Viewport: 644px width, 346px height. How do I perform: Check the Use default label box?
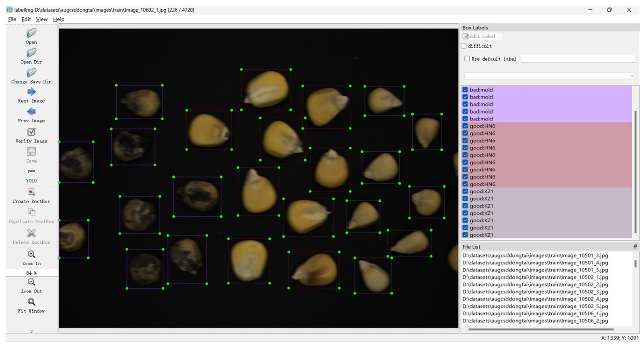click(x=467, y=58)
